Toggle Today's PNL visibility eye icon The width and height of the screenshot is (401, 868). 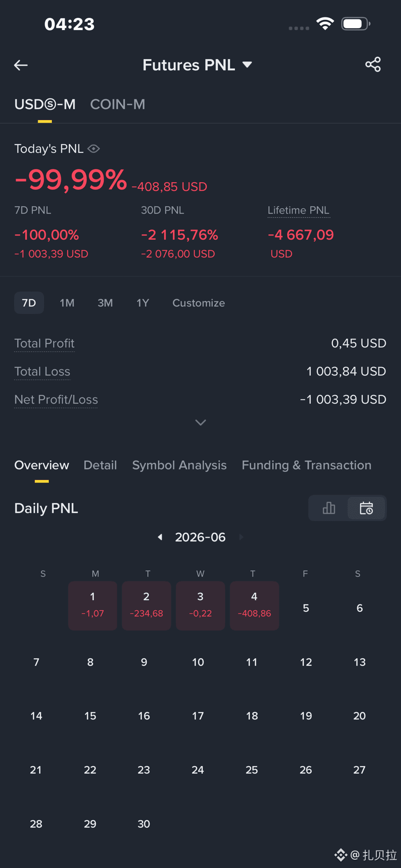point(94,149)
